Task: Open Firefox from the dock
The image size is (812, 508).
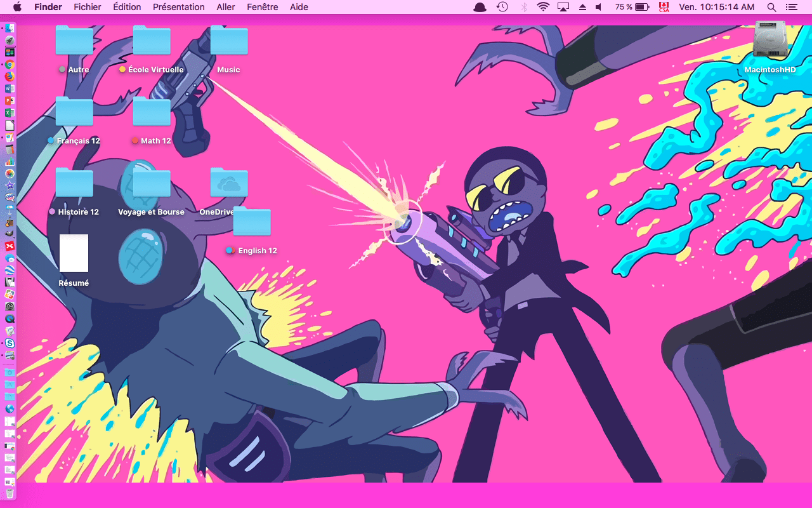Action: click(10, 76)
